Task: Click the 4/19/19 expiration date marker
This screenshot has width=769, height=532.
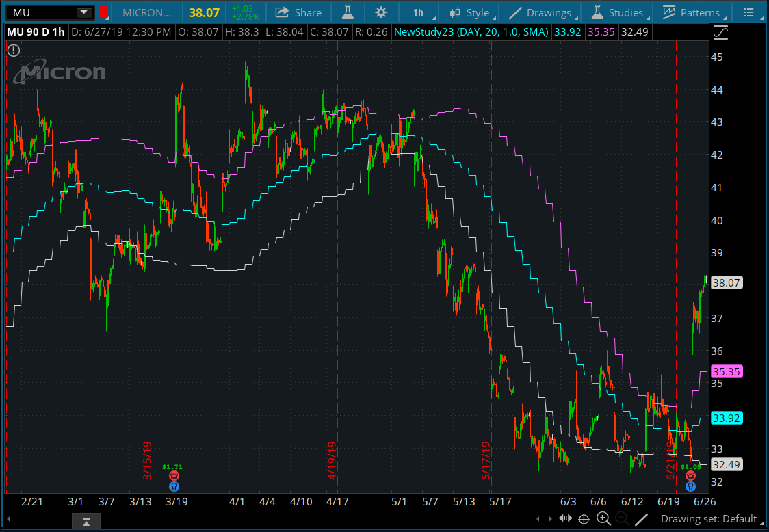Action: tap(332, 461)
